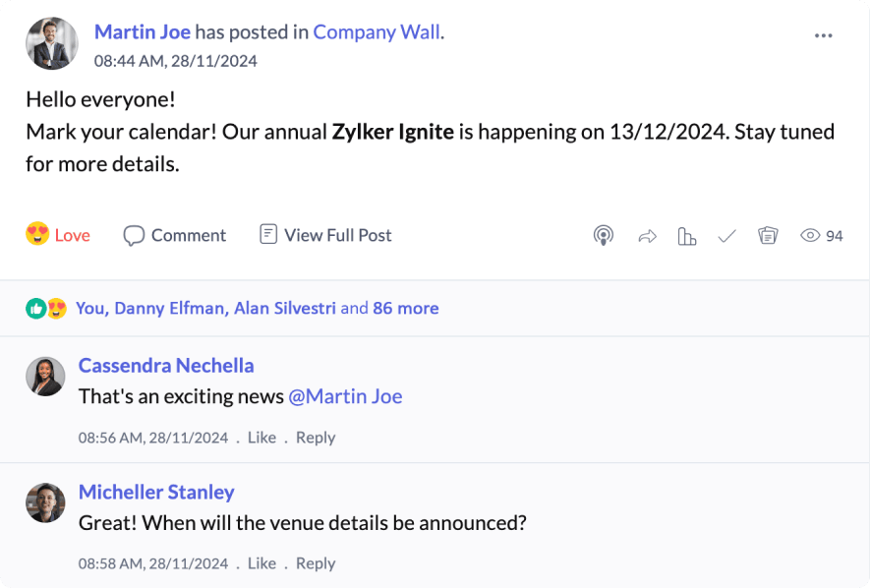
Task: Click the broadcast announcement icon
Action: coord(604,236)
